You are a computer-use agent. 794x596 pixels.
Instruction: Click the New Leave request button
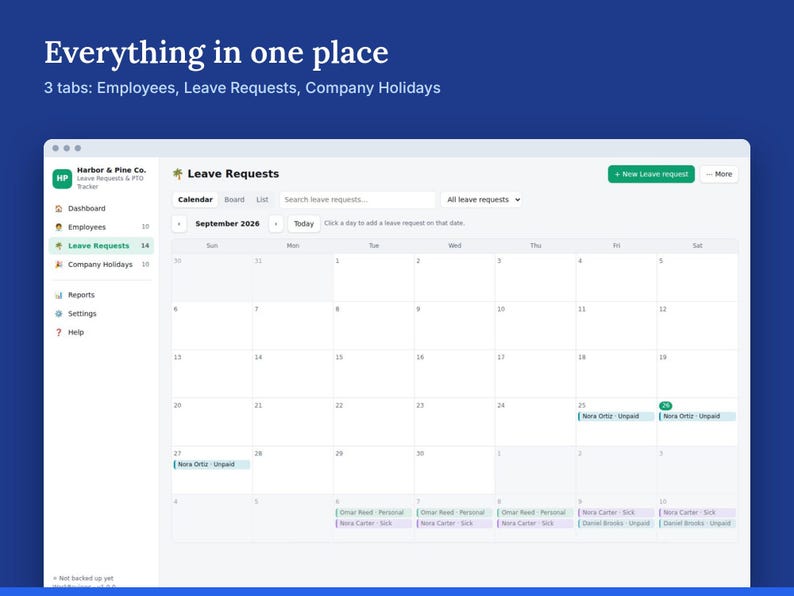(651, 174)
